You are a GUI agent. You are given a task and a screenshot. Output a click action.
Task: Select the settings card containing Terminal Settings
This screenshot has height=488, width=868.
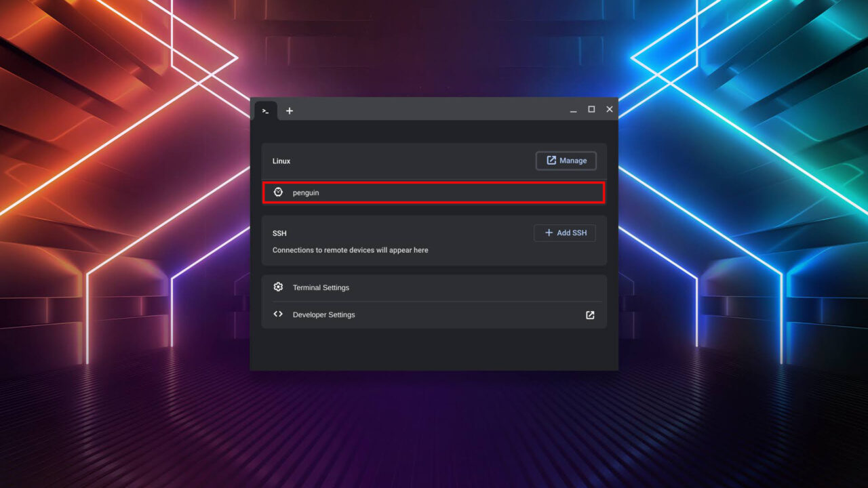coord(434,300)
